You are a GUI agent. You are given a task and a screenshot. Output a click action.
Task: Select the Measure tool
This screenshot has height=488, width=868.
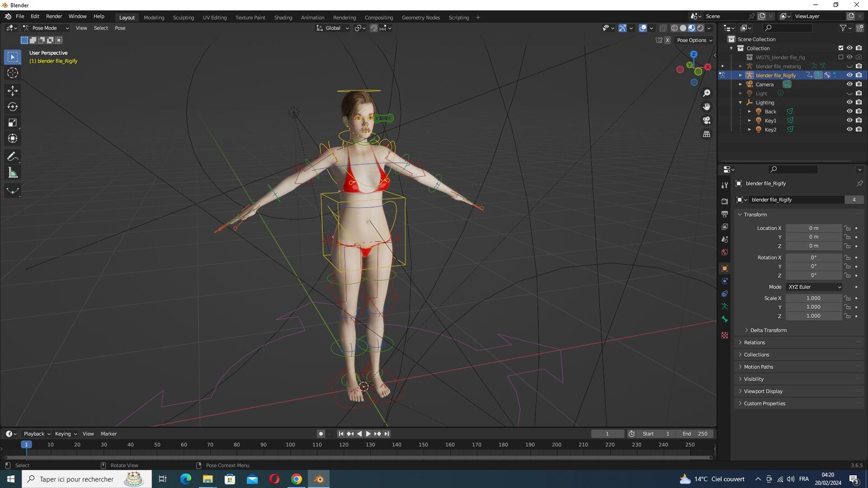[x=12, y=173]
